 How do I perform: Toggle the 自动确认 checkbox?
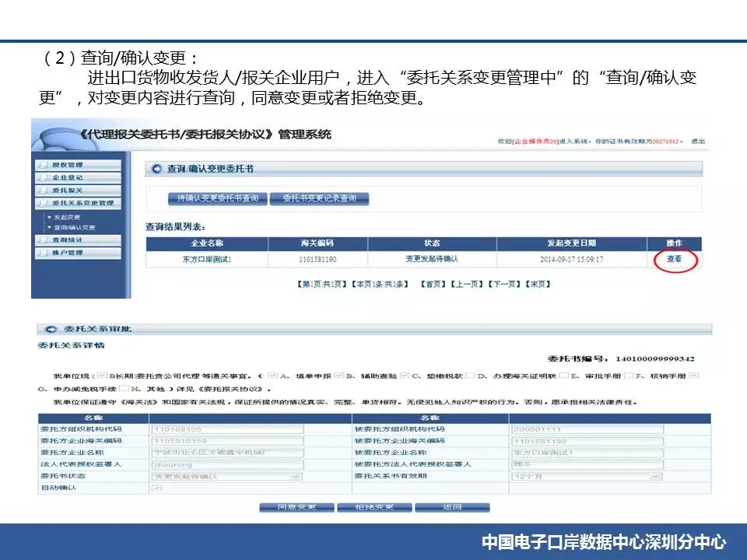coord(157,488)
